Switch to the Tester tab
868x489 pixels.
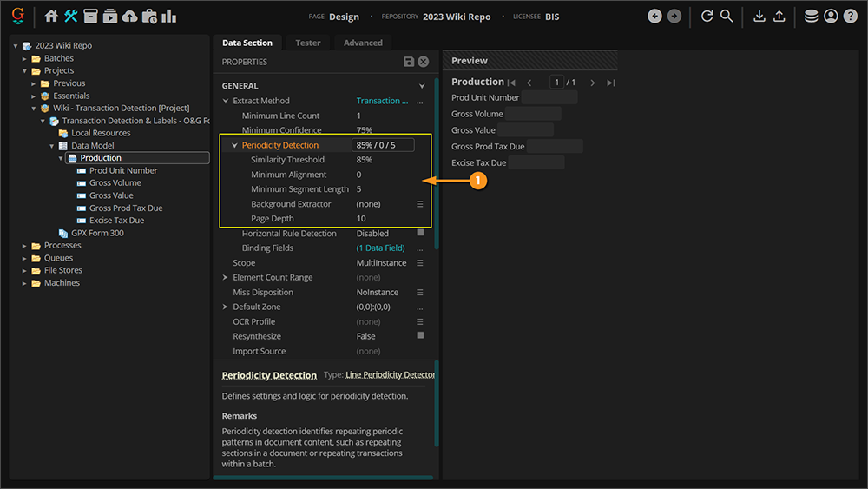[307, 43]
